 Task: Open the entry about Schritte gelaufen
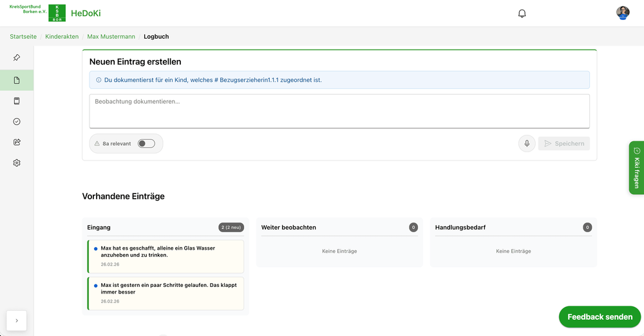click(166, 293)
